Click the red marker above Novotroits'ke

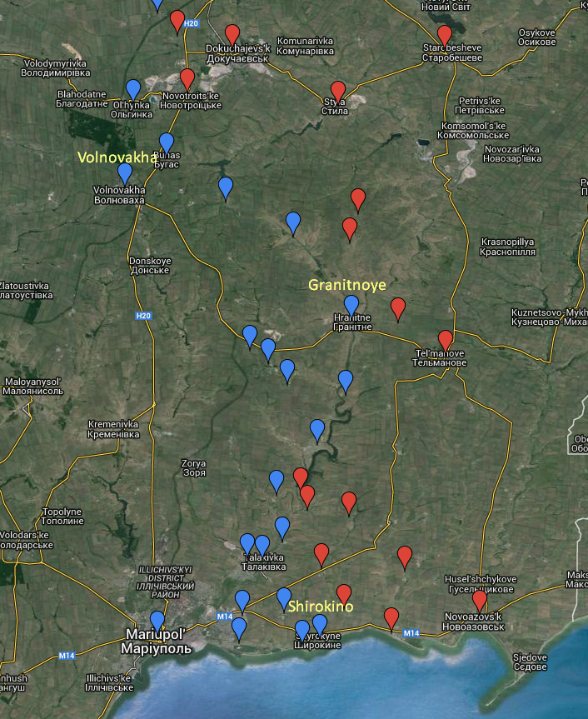coord(187,78)
